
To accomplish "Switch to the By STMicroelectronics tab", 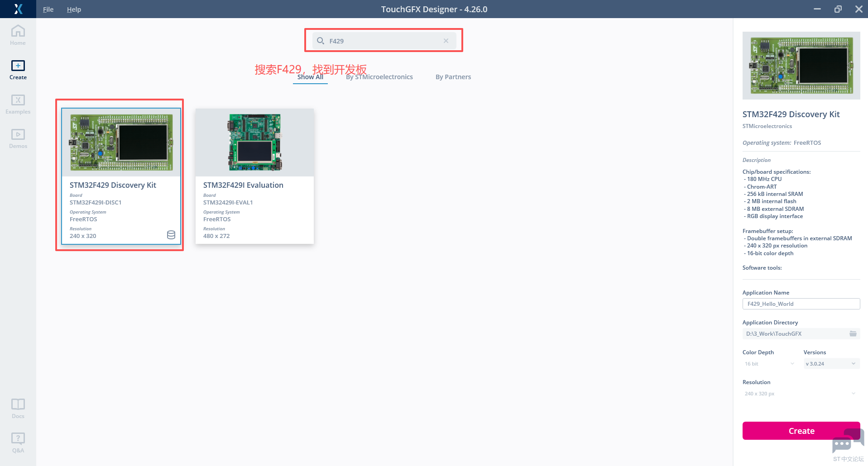I will pos(379,76).
